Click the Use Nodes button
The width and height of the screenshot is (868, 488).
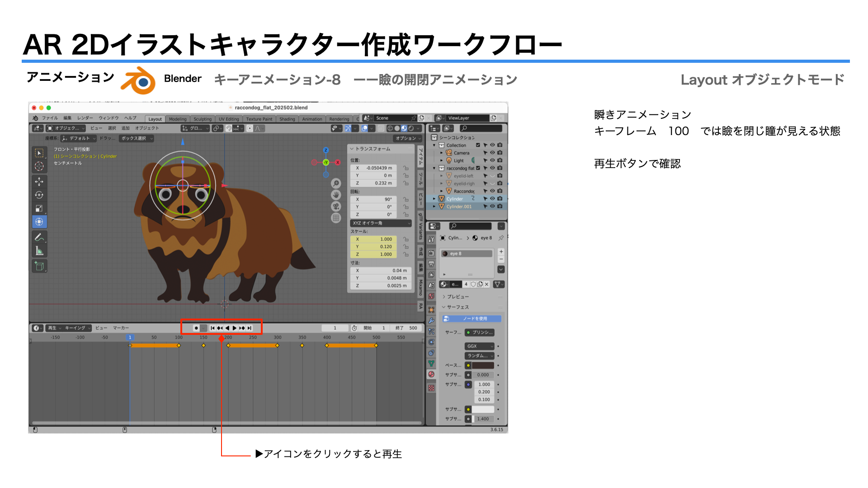(472, 319)
